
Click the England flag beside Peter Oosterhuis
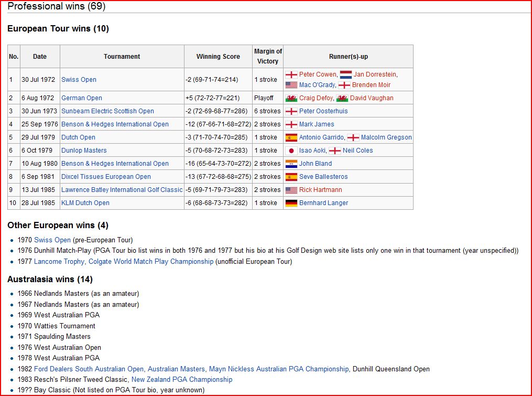(x=291, y=111)
